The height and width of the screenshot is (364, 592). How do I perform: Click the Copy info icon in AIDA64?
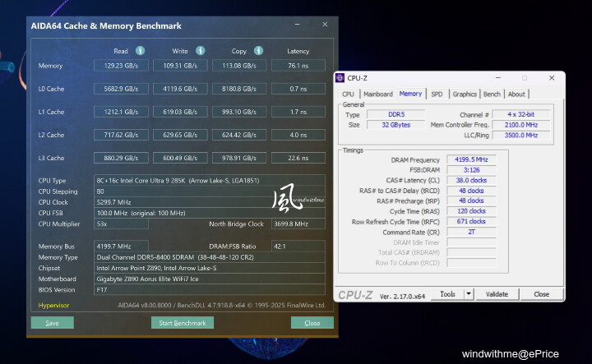259,51
